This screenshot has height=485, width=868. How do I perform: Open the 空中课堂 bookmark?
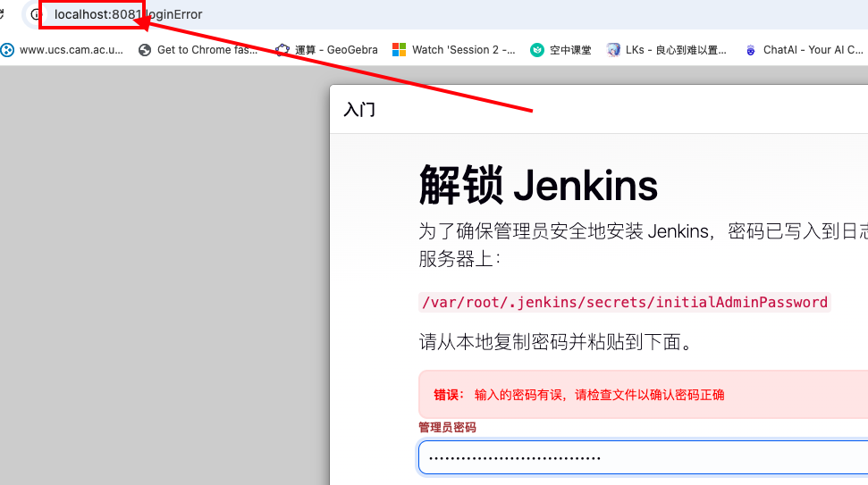pyautogui.click(x=560, y=50)
